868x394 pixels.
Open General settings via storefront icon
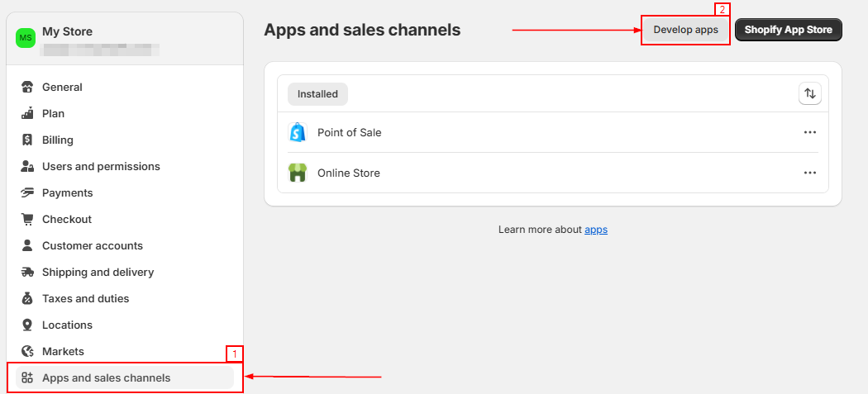tap(27, 87)
